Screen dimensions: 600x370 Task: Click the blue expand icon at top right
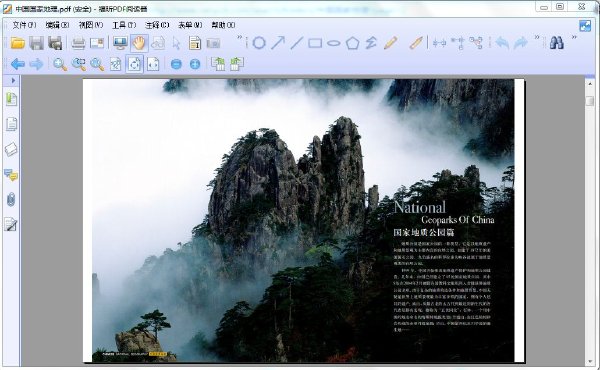[585, 26]
